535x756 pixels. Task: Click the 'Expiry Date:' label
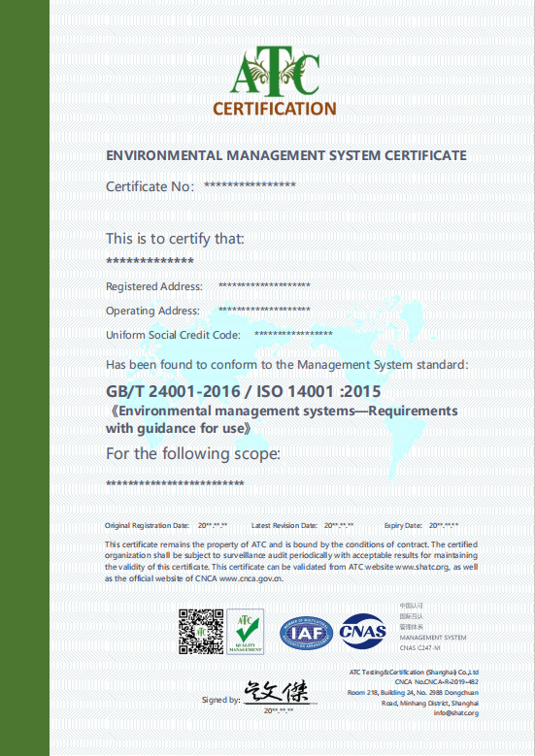(403, 526)
